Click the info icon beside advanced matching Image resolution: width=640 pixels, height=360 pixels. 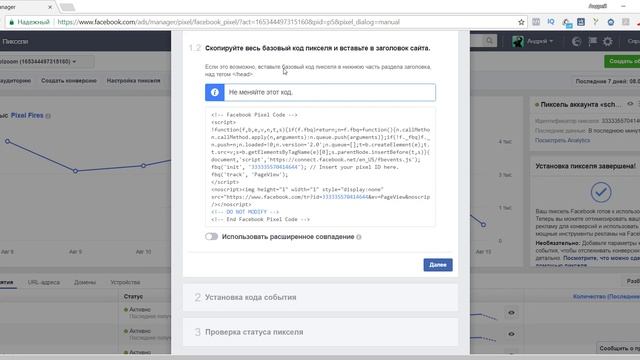point(359,237)
